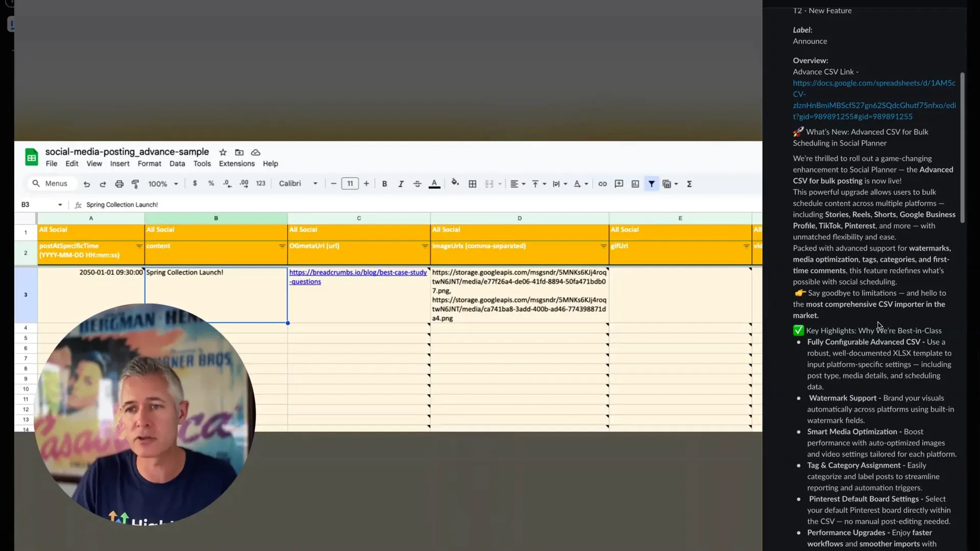Print the spreadsheet
The height and width of the screenshot is (551, 980).
[x=119, y=184]
